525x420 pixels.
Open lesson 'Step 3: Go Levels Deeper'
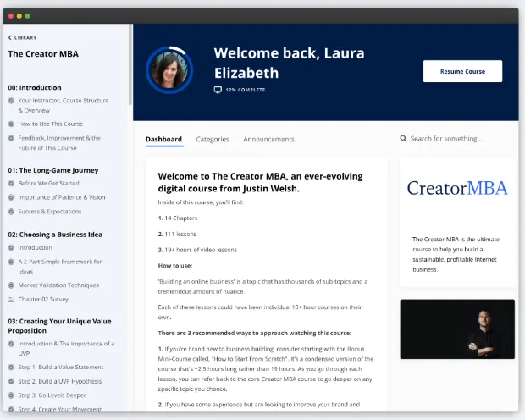52,395
